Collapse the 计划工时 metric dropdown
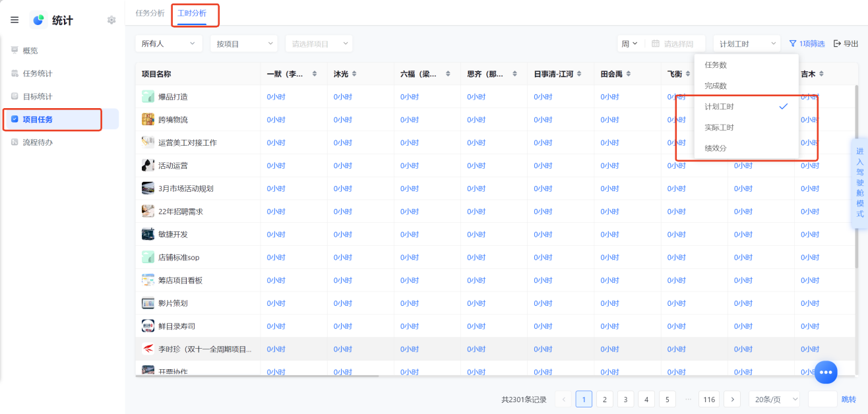Screen dimensions: 868x414 747,44
